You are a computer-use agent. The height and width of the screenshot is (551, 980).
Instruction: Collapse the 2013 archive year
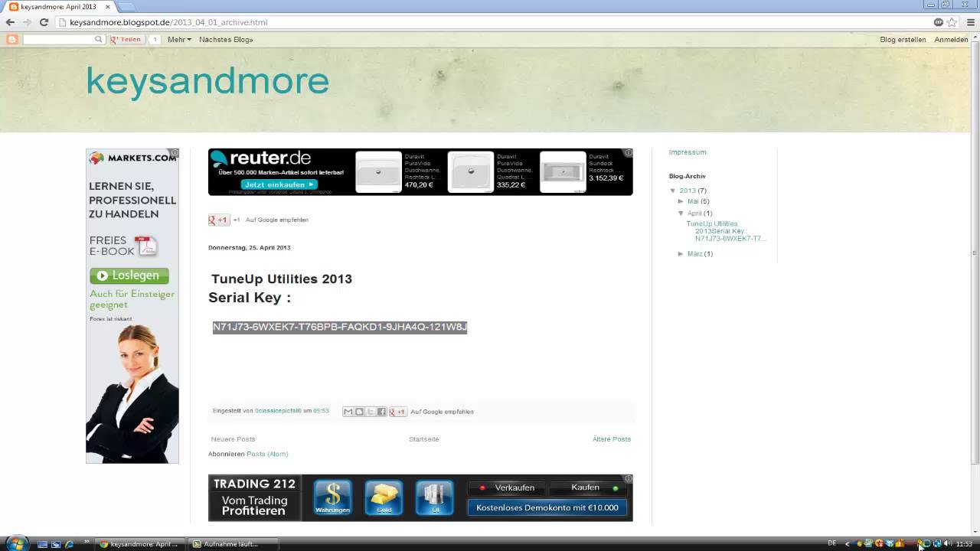point(673,191)
